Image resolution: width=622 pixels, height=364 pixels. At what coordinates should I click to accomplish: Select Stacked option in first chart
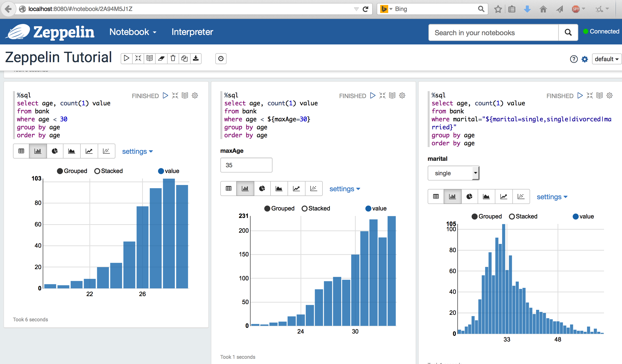(97, 171)
